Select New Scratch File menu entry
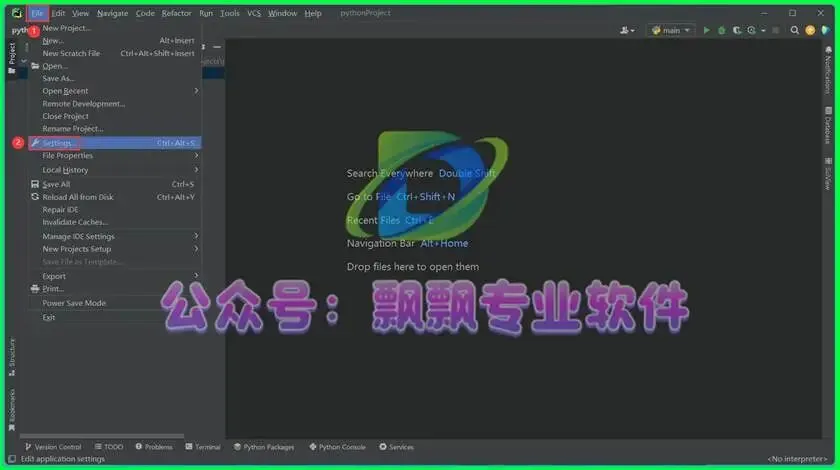The width and height of the screenshot is (840, 470). (x=115, y=54)
